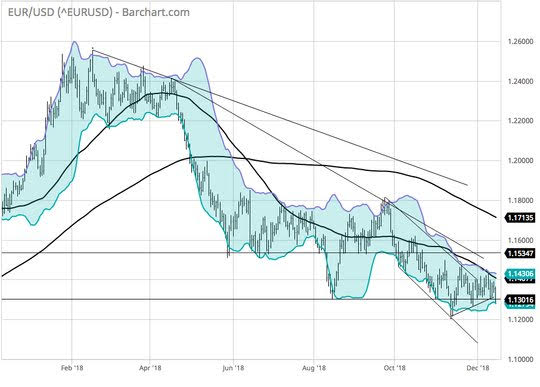Click the 1.15347 horizontal level label

(520, 253)
